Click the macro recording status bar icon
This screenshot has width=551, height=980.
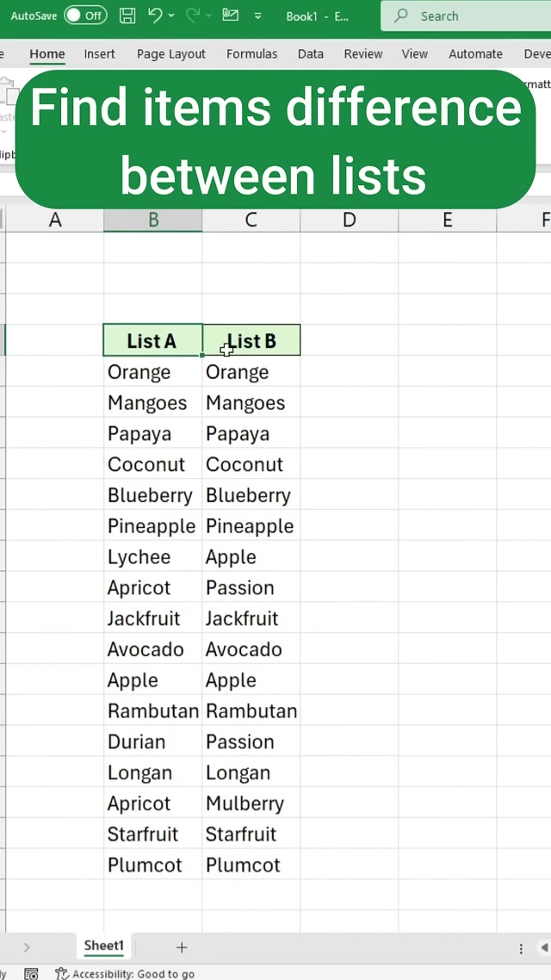tap(31, 974)
